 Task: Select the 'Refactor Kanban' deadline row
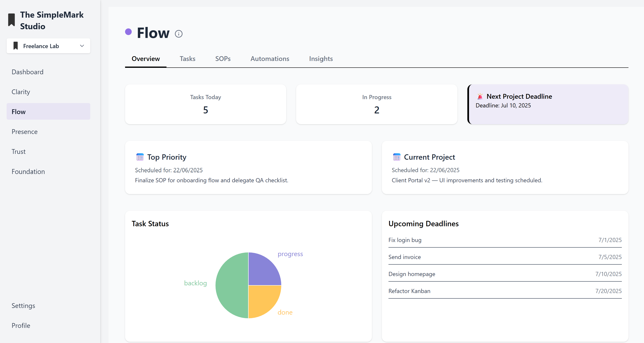coord(505,291)
